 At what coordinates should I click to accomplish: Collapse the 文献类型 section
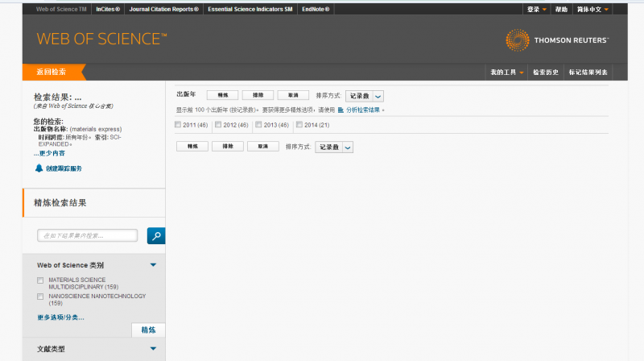click(153, 349)
